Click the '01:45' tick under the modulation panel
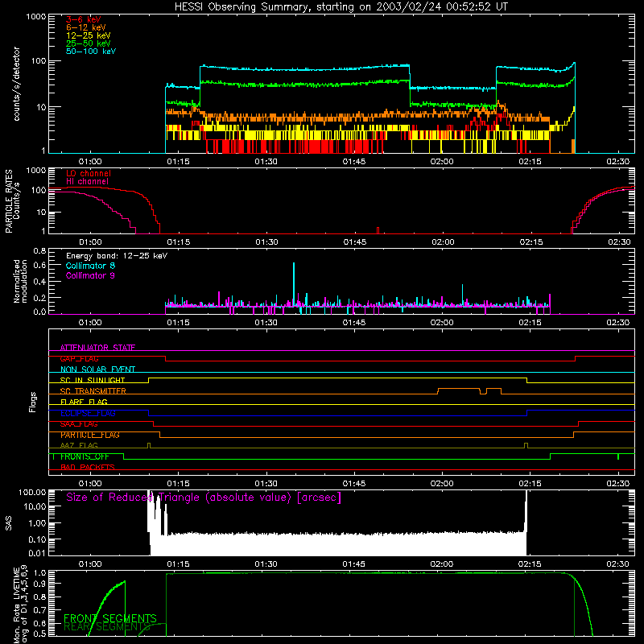The image size is (644, 644). 354,323
